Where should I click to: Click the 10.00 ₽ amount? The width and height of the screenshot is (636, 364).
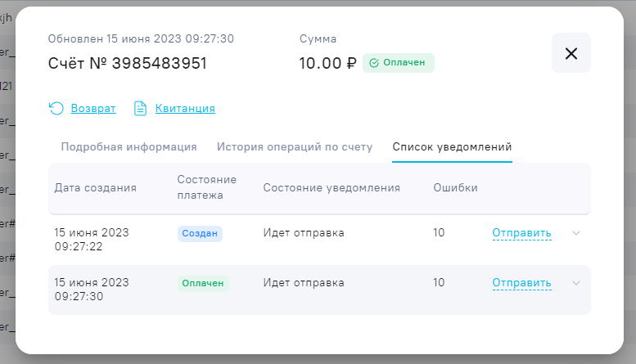click(x=327, y=63)
